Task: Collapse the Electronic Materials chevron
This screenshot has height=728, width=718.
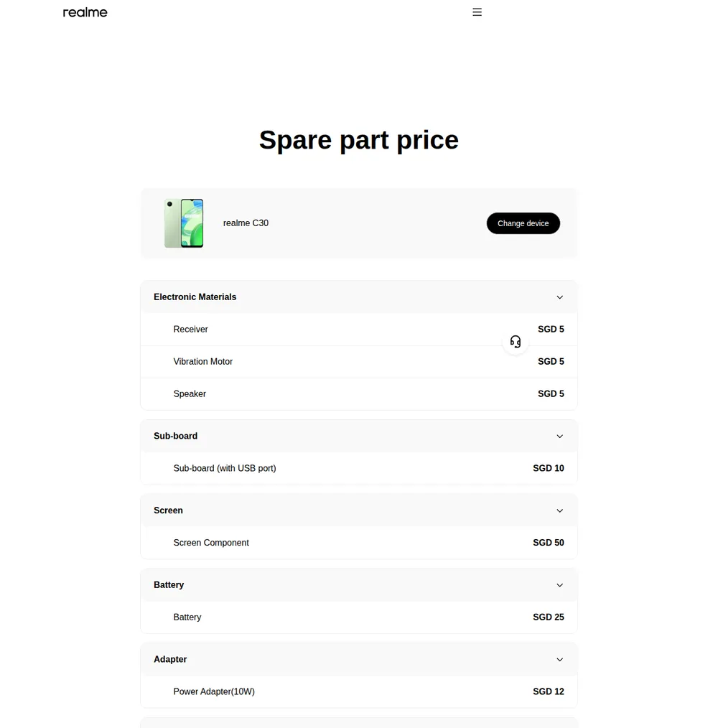Action: tap(559, 297)
